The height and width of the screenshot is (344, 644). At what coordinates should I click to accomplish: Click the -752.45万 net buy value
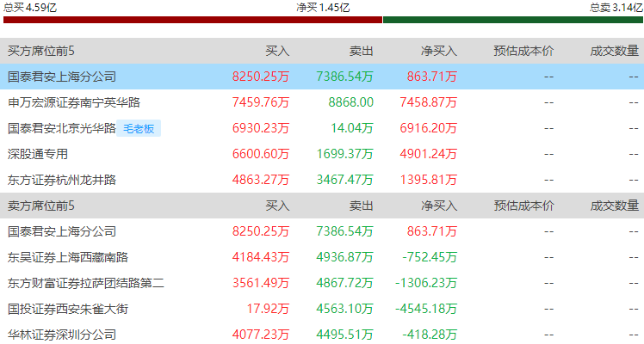click(430, 257)
